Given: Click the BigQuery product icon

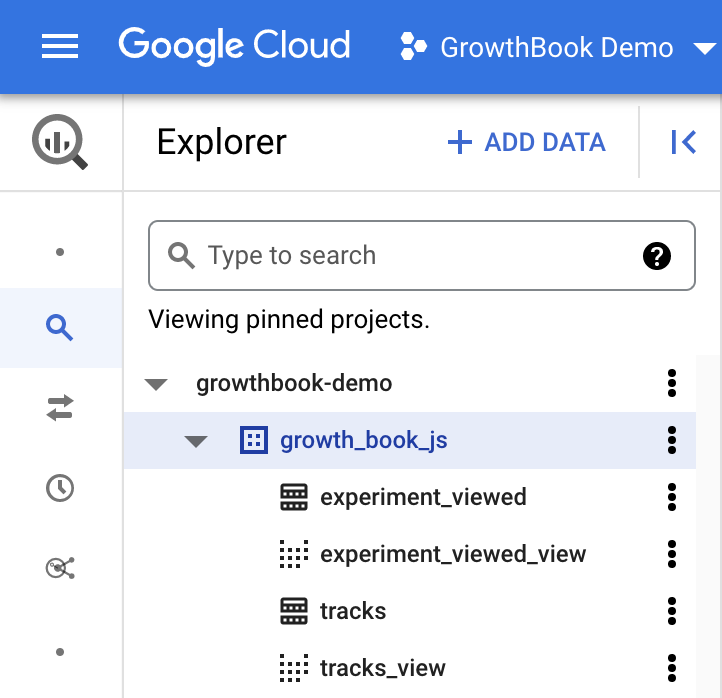Looking at the screenshot, I should click(x=60, y=141).
